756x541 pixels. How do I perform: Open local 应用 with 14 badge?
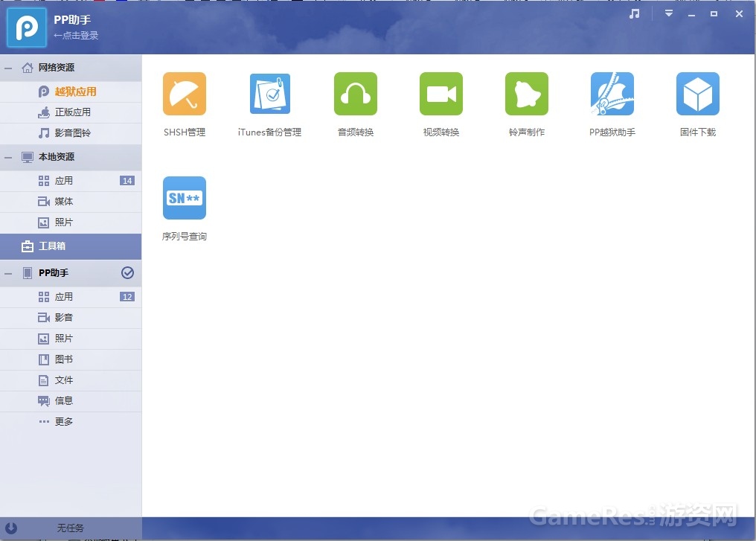pos(71,181)
